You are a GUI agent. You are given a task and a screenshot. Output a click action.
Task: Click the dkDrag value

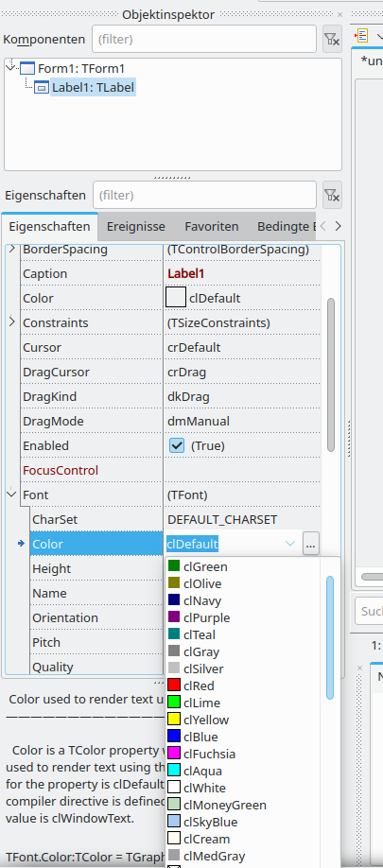[x=188, y=396]
